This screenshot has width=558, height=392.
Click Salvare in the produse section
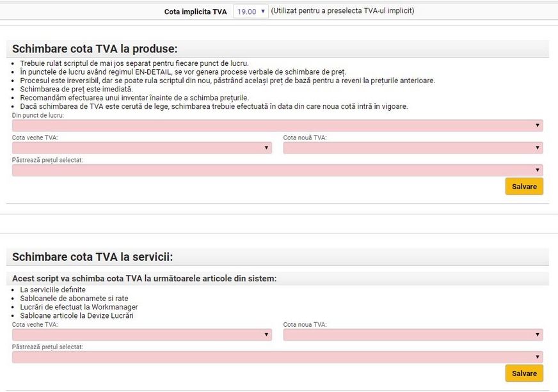[x=524, y=186]
